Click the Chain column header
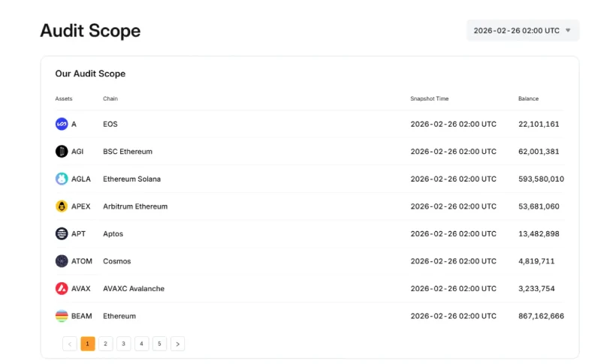Image resolution: width=601 pixels, height=364 pixels. coord(110,98)
